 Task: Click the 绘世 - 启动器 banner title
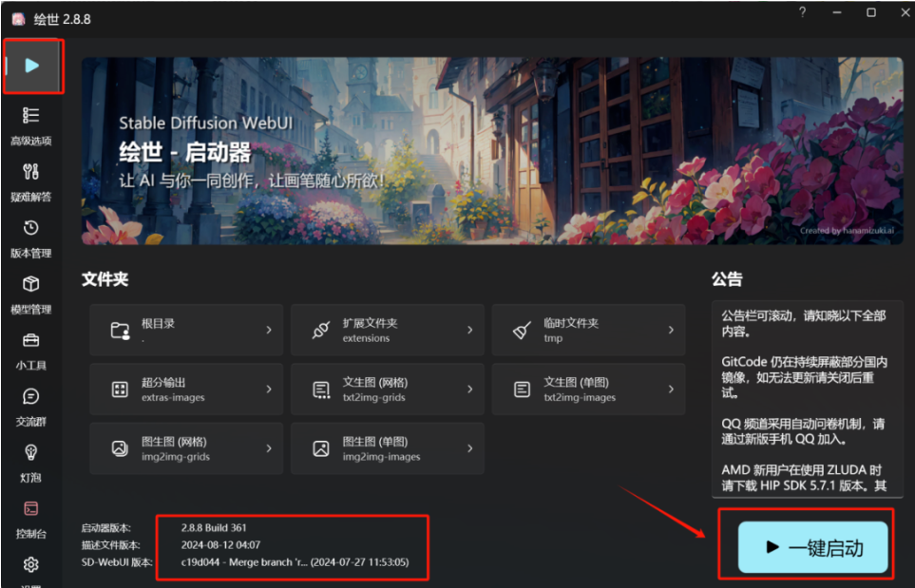[x=185, y=152]
